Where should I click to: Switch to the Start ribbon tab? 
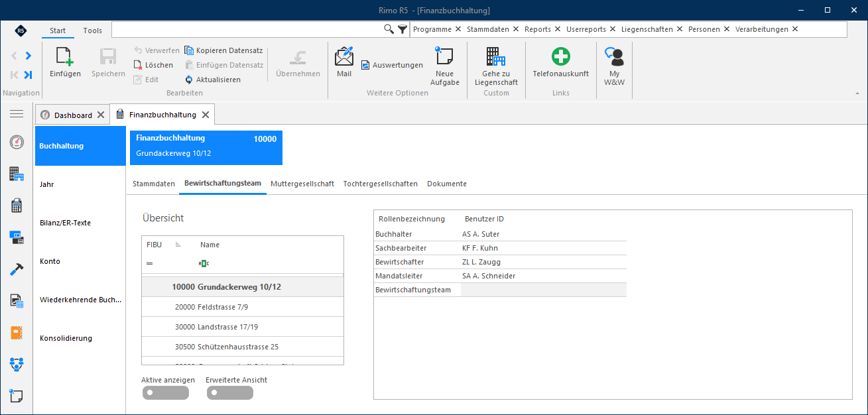tap(58, 30)
